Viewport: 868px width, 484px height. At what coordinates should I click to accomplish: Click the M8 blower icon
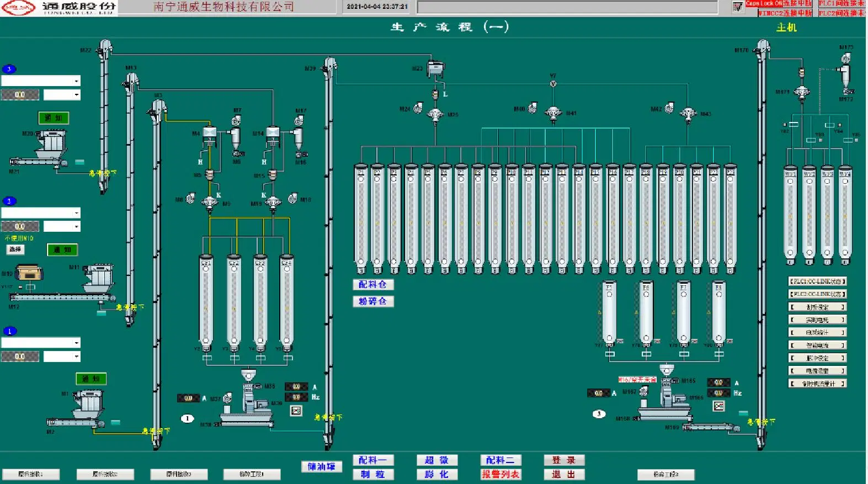click(x=190, y=198)
